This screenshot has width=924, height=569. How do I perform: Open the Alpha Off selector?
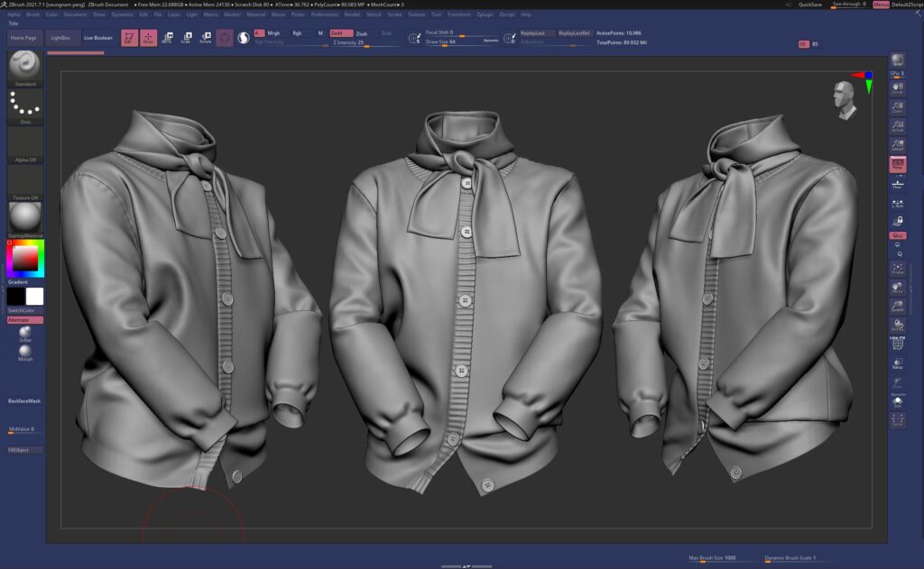click(25, 144)
